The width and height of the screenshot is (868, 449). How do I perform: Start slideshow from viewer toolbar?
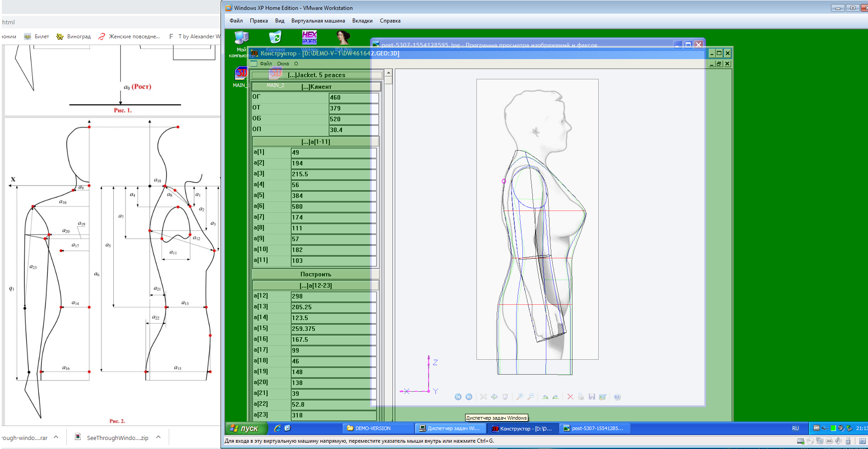[505, 397]
